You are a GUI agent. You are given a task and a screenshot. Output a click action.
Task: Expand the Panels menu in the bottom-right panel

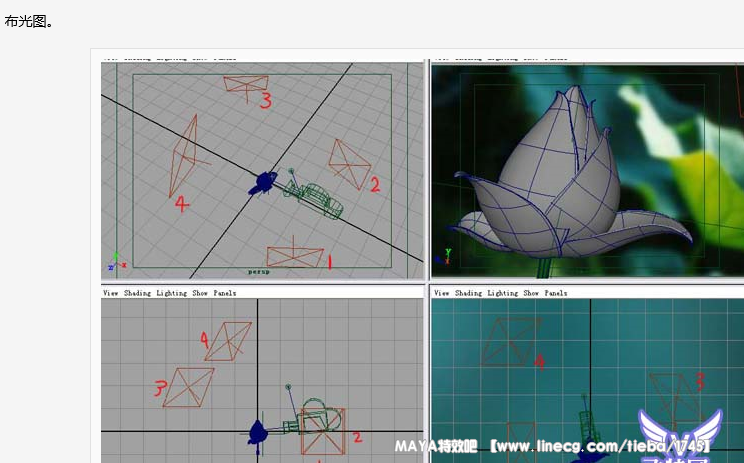tap(556, 293)
